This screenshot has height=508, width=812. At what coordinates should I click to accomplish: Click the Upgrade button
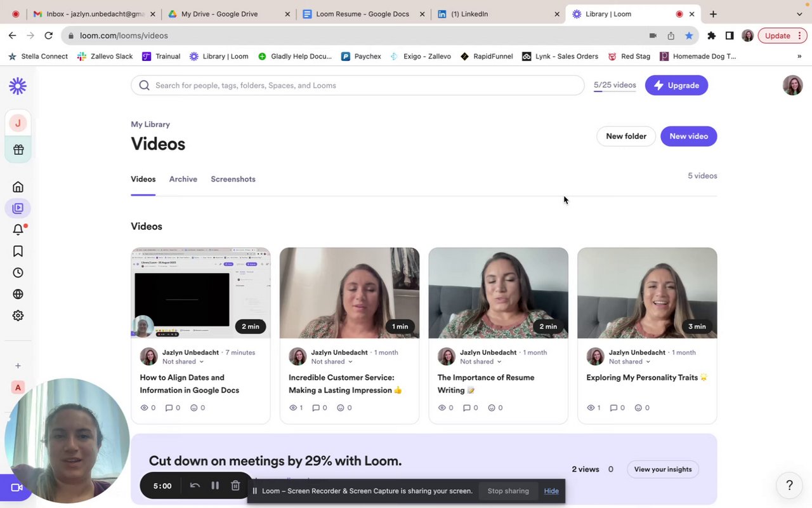click(x=676, y=85)
